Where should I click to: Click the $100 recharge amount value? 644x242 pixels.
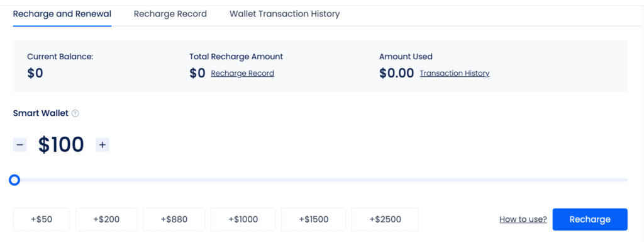click(61, 145)
